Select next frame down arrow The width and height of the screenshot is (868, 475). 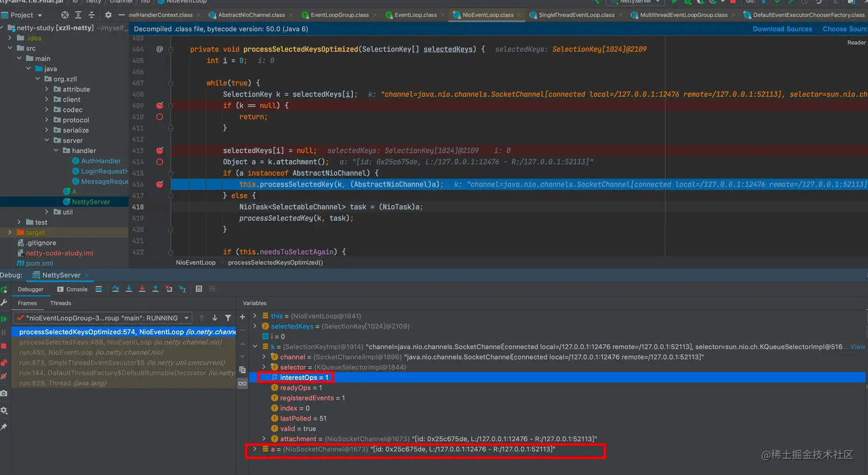click(x=215, y=318)
